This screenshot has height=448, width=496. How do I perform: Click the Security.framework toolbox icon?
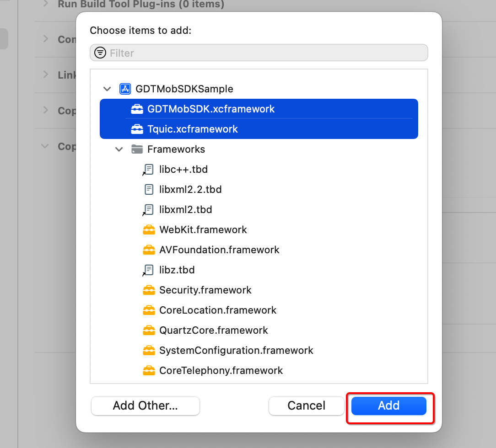pyautogui.click(x=149, y=290)
